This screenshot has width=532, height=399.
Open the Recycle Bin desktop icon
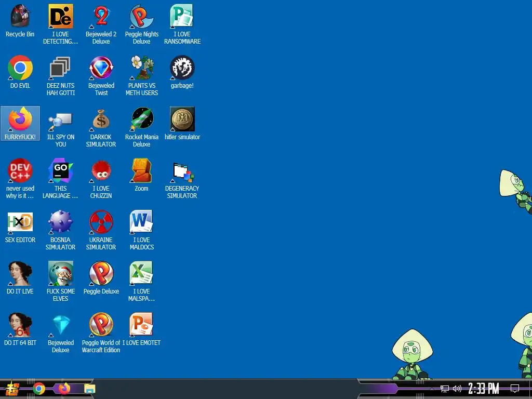click(20, 21)
